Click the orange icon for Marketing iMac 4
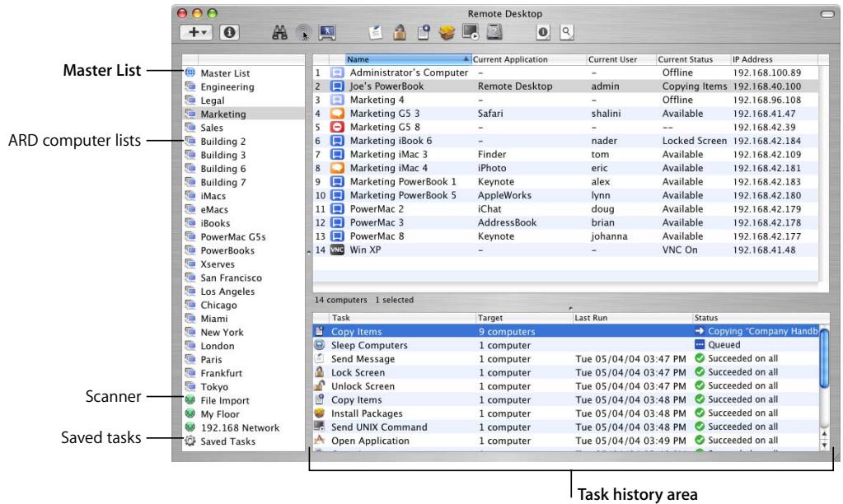This screenshot has width=843, height=504. pos(337,168)
